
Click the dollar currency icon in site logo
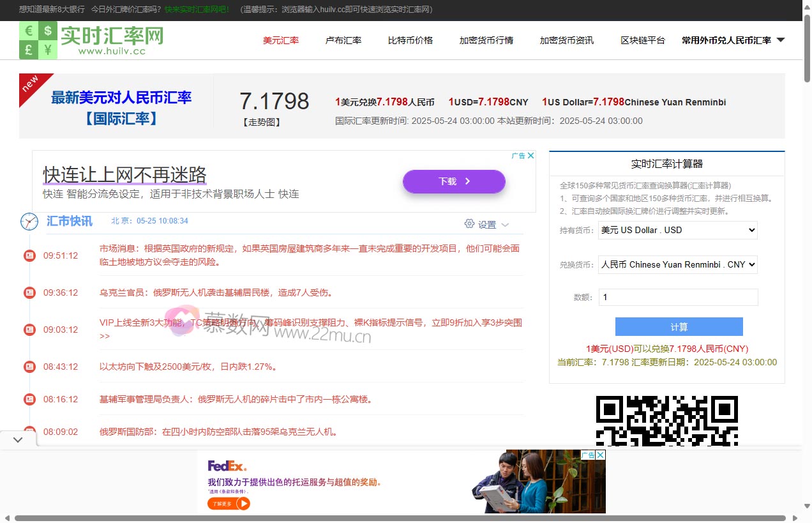[x=48, y=31]
